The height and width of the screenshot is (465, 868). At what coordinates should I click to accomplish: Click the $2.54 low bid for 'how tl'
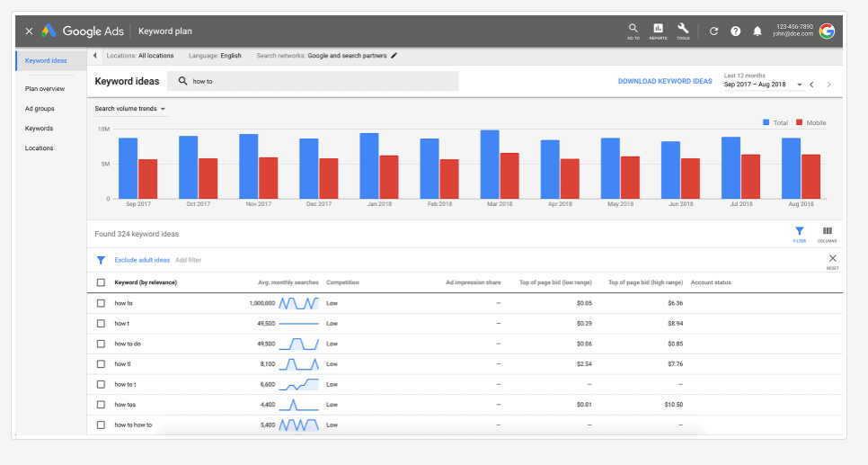tap(584, 364)
